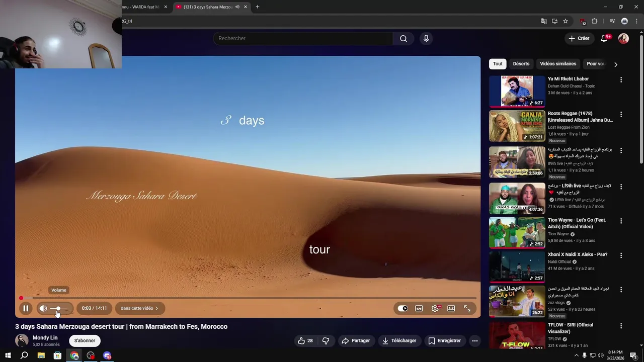Click the translate page icon
This screenshot has height=362, width=644.
[x=544, y=21]
